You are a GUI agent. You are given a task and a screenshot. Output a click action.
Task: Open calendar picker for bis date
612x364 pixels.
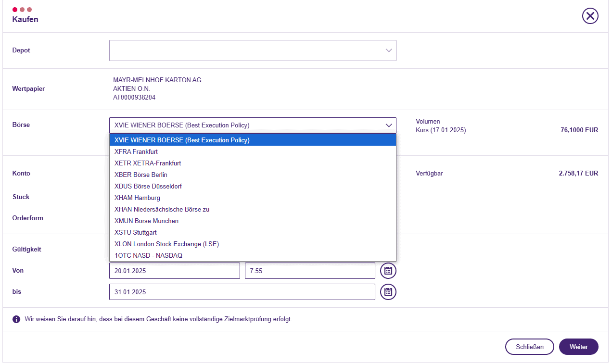(388, 292)
